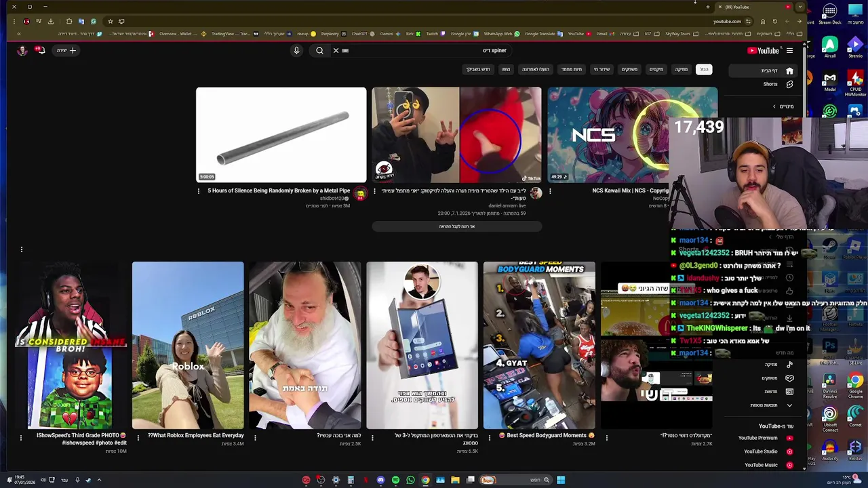
Task: Open the daniel amiram live thumbnail
Action: click(x=456, y=135)
